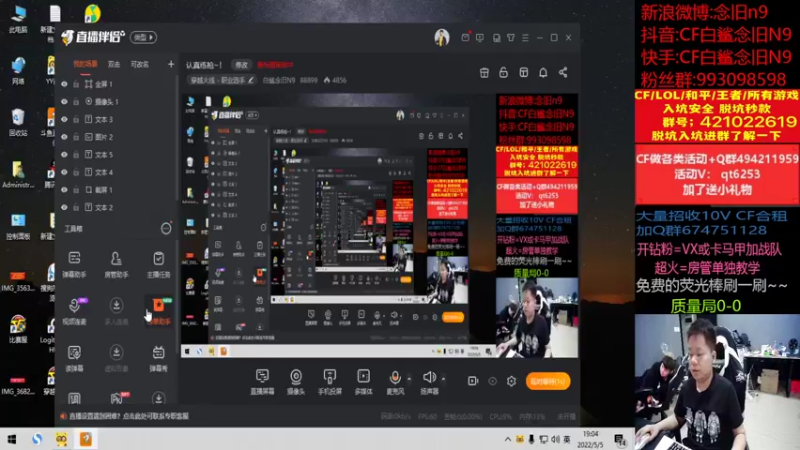The image size is (800, 450).
Task: Toggle the lock on the 摄像头 1 layer
Action: tap(76, 102)
